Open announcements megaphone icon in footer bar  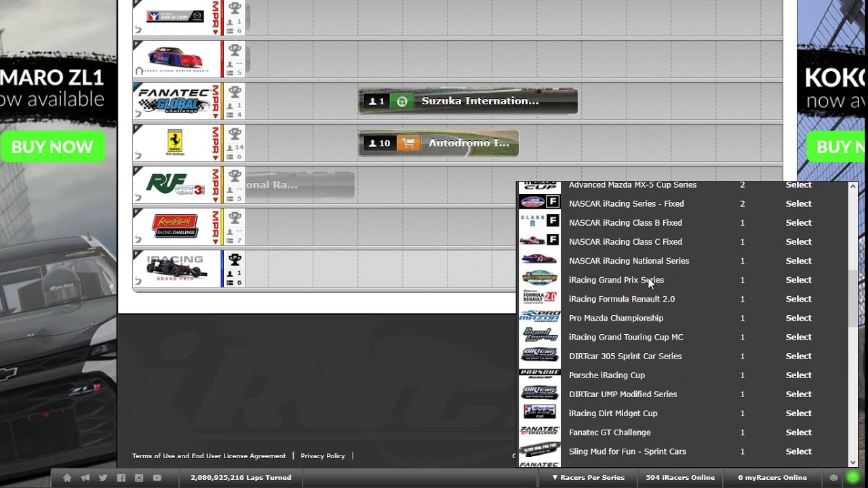[x=85, y=478]
